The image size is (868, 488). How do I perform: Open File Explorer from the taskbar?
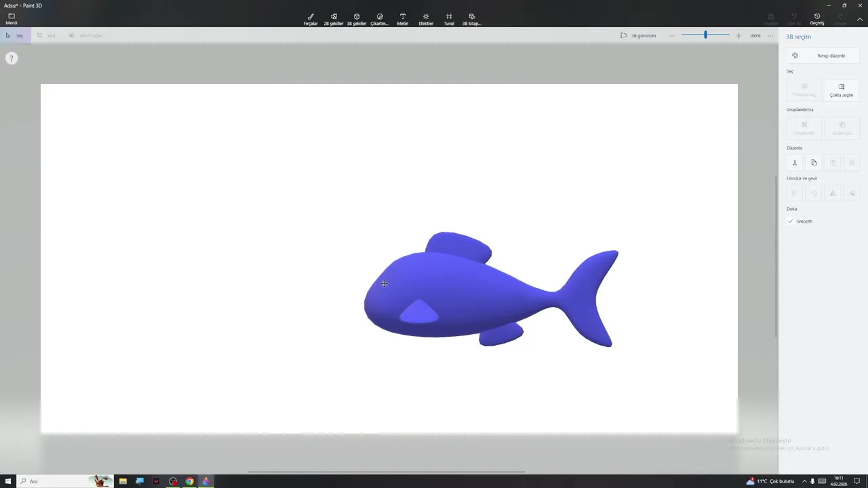pos(123,481)
